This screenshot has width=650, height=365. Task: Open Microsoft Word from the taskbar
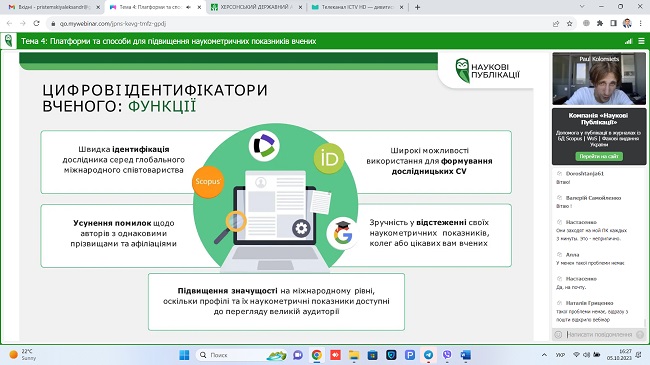[x=466, y=355]
